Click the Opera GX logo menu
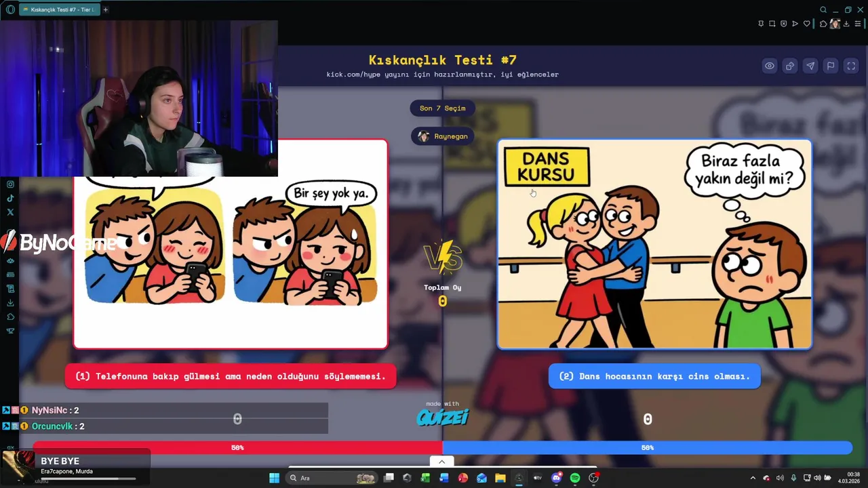This screenshot has width=868, height=488. tap(10, 9)
